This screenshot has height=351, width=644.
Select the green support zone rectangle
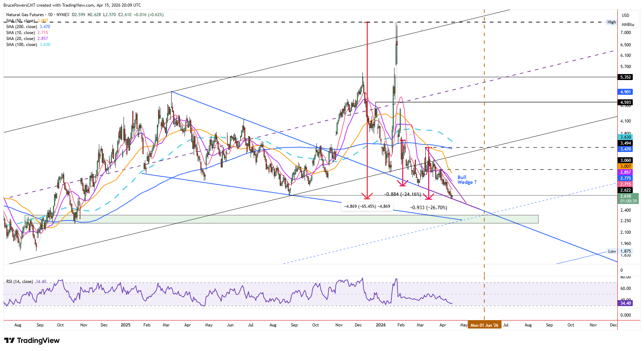281,219
